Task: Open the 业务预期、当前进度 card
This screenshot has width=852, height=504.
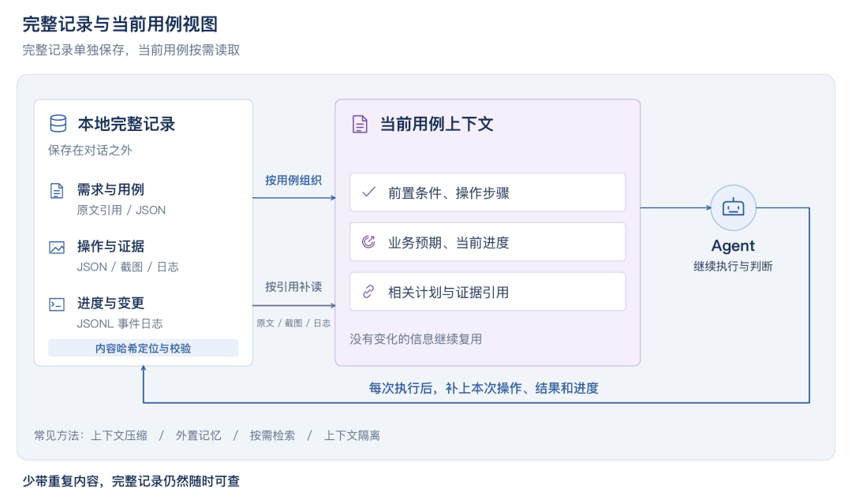Action: pos(488,242)
